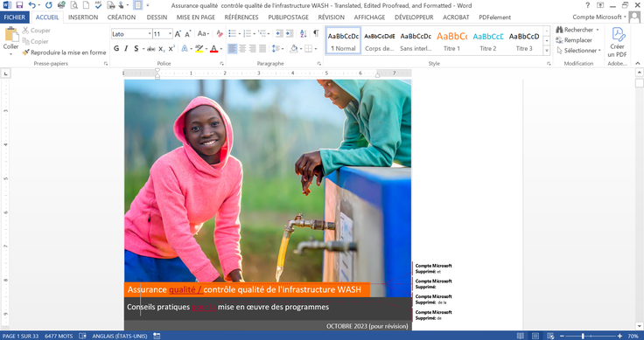Toggle bold G button

tap(116, 49)
